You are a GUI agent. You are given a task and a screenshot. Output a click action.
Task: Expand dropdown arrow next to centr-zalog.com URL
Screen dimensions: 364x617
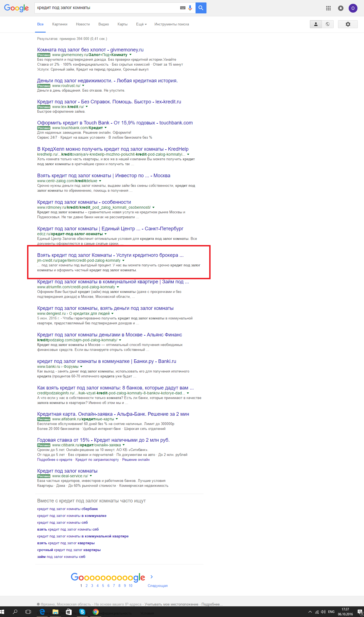click(x=100, y=181)
